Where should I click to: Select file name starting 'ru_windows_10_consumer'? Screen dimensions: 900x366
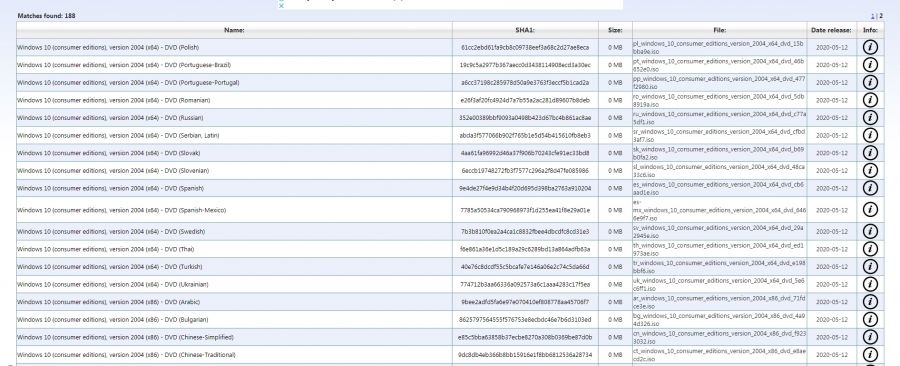[719, 118]
